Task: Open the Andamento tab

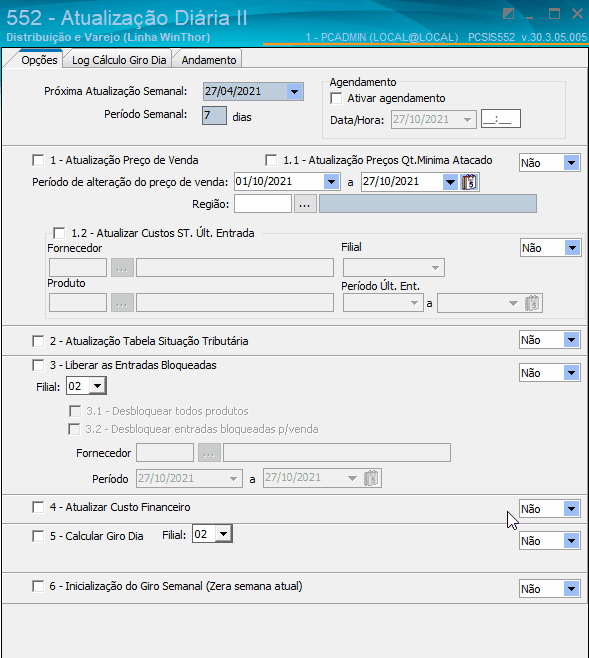Action: [x=208, y=60]
